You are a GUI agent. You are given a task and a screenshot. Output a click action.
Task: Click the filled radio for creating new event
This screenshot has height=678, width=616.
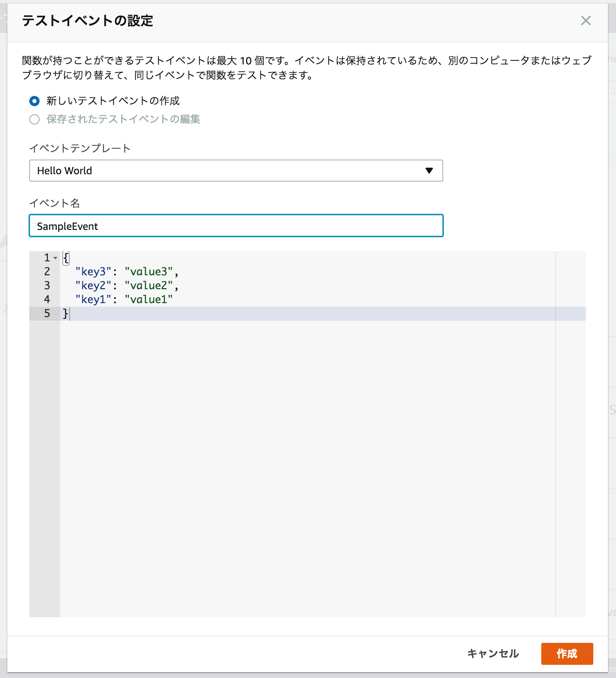click(34, 101)
